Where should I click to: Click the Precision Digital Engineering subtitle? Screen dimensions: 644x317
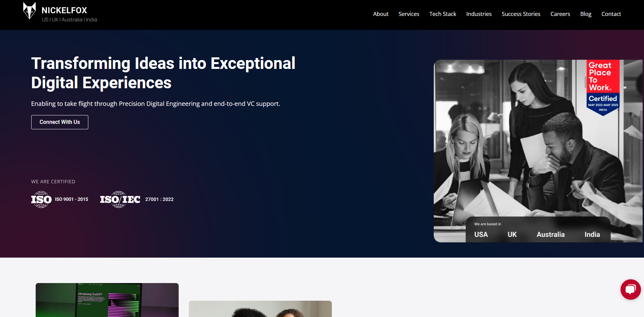(156, 104)
